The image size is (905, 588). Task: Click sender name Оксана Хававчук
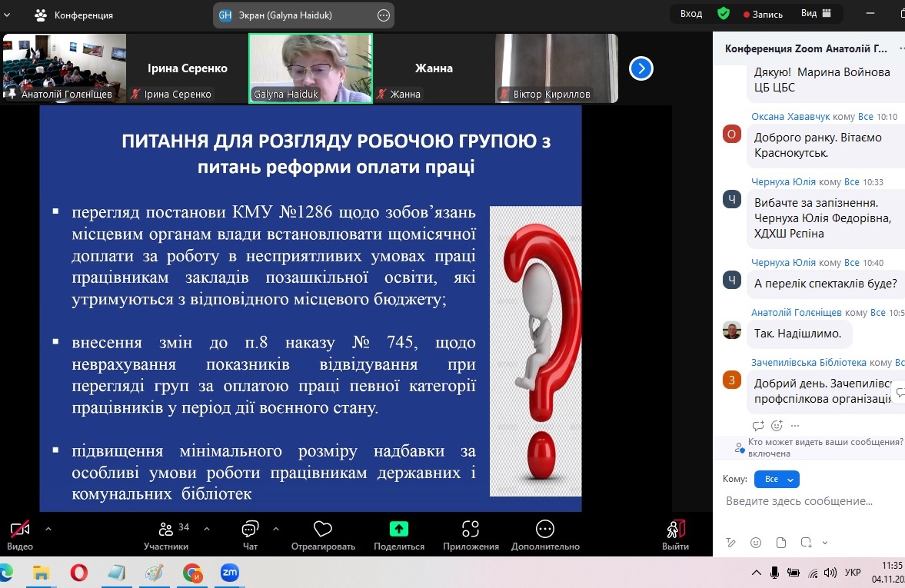[x=790, y=117]
